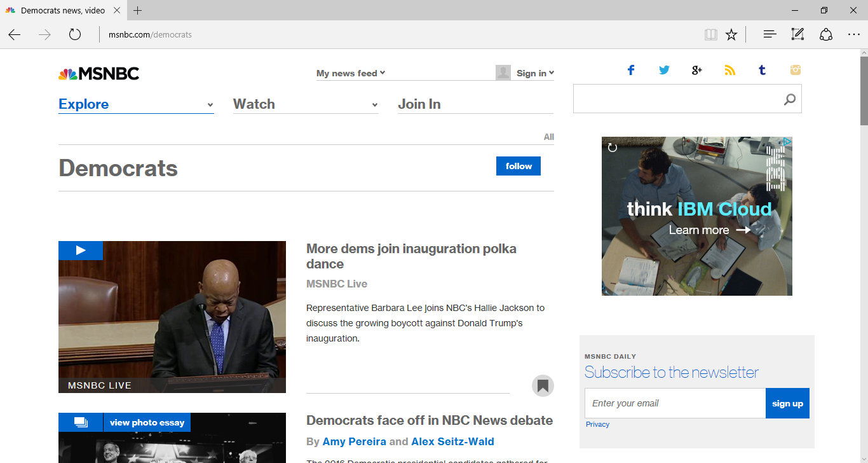Click the replay icon on IBM ad

pos(613,148)
